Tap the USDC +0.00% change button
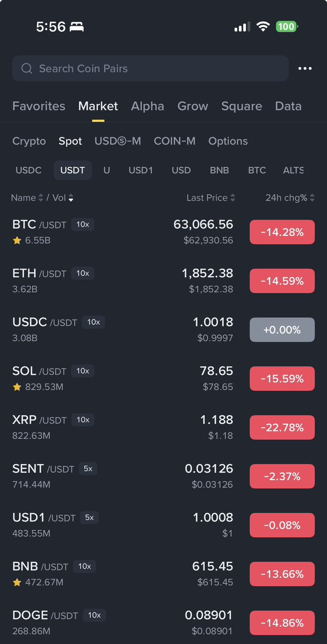 [282, 330]
